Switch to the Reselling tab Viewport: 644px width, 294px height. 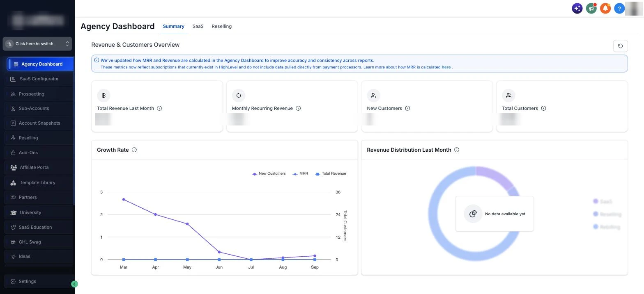[x=222, y=26]
